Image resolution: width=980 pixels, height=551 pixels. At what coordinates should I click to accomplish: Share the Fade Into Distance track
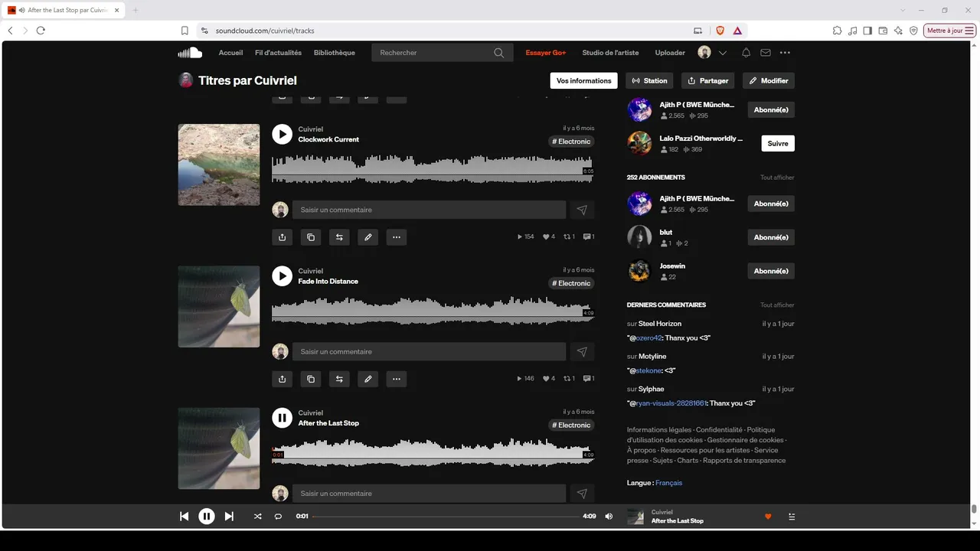coord(282,379)
